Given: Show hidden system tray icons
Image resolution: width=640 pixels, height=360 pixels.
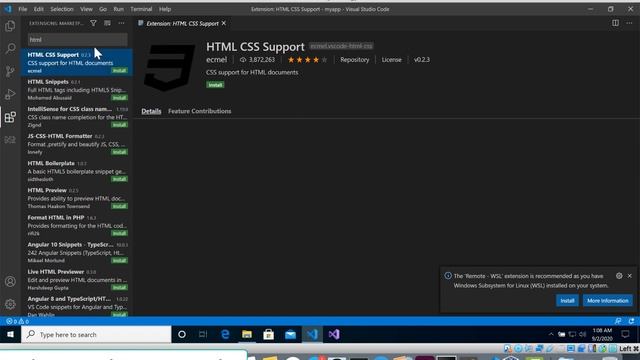Looking at the screenshot, I should [551, 335].
